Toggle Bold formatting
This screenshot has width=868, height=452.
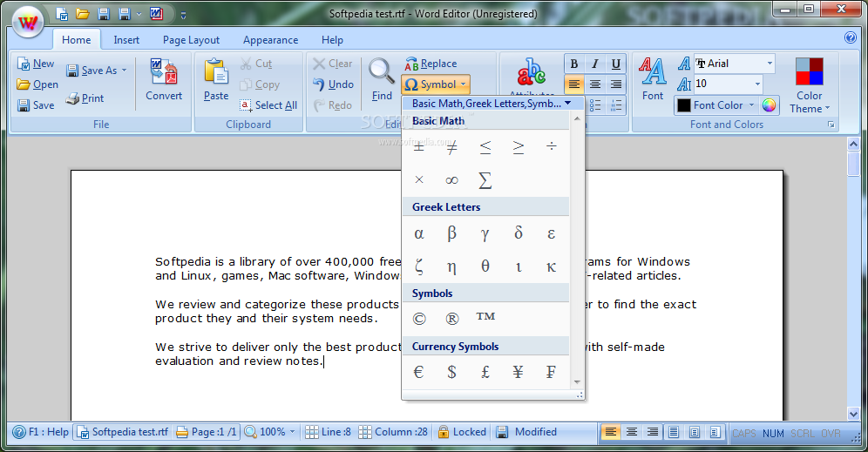574,64
